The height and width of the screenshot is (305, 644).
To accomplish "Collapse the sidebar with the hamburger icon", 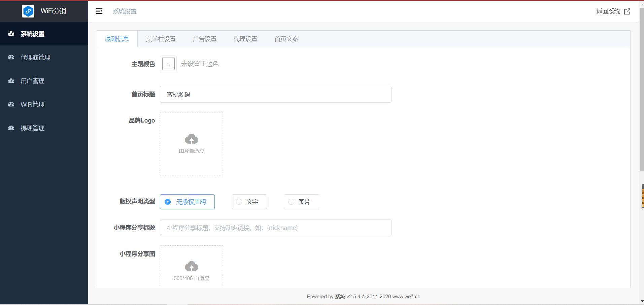I will point(99,11).
